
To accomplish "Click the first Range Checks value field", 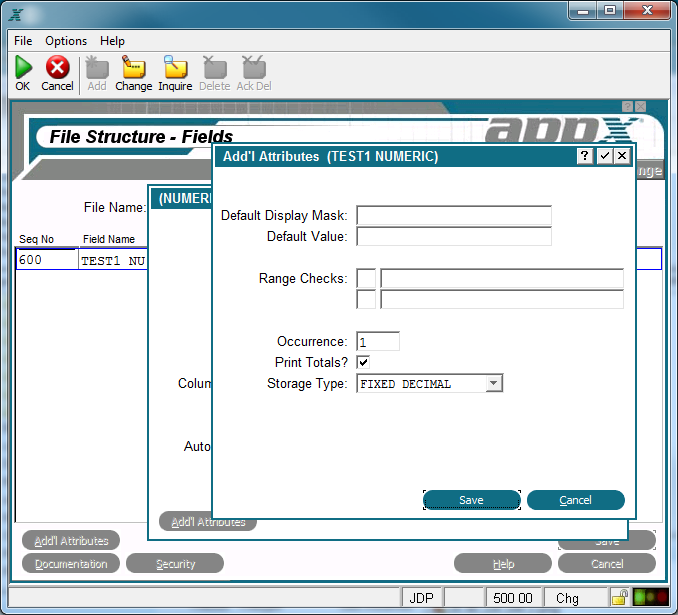I will click(x=502, y=279).
